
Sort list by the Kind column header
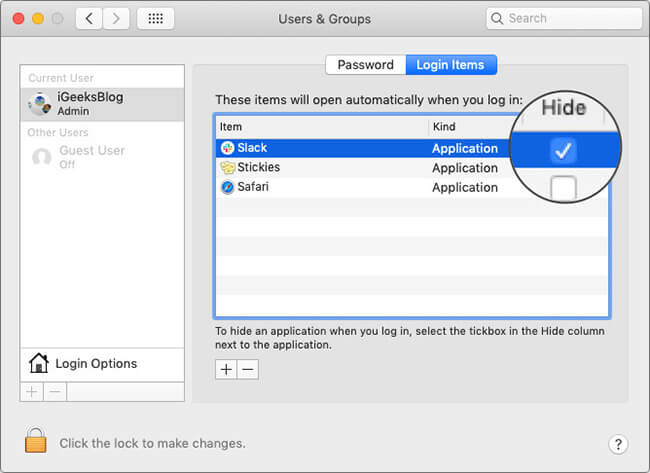pos(468,127)
